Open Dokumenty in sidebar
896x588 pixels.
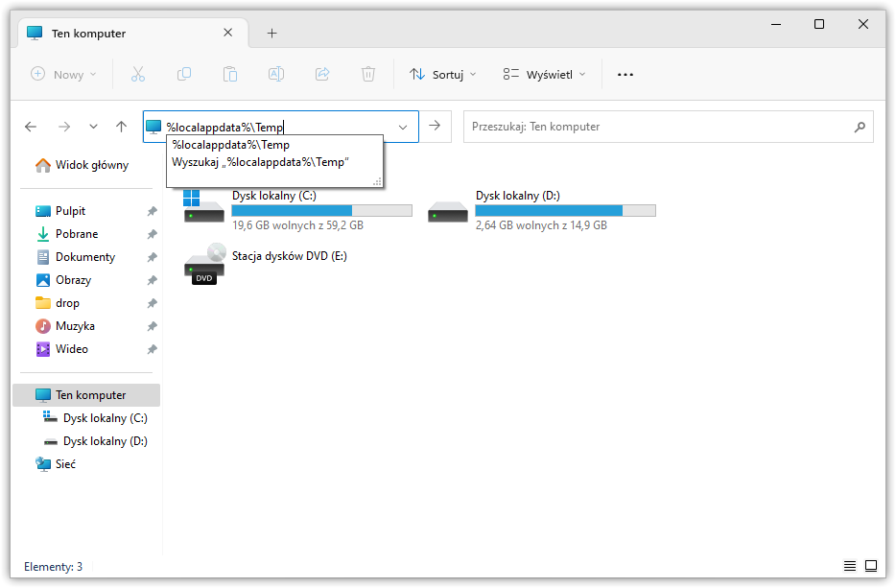click(76, 257)
